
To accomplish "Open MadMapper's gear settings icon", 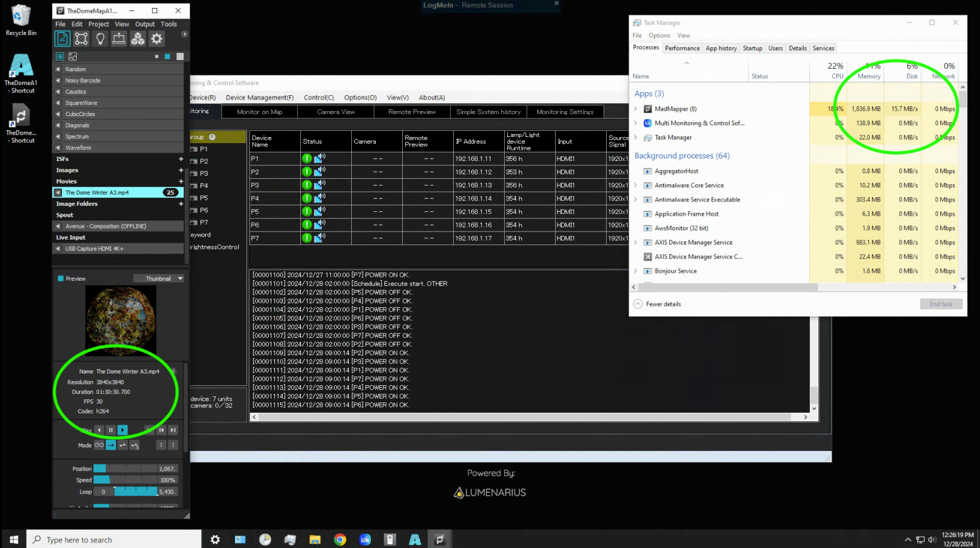I will pyautogui.click(x=157, y=39).
